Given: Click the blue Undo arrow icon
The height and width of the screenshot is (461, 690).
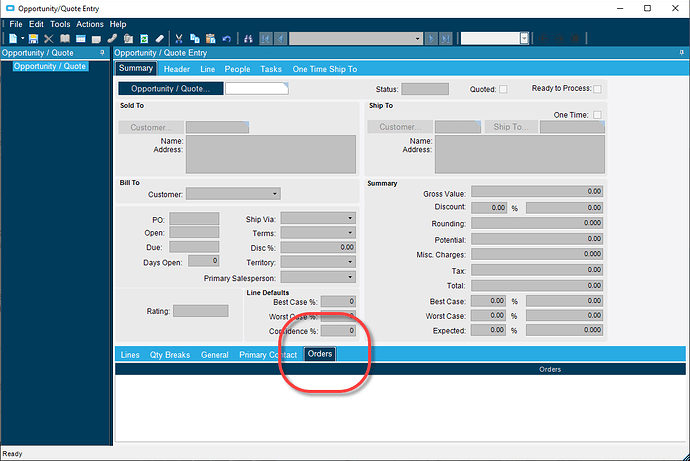Looking at the screenshot, I should [227, 39].
